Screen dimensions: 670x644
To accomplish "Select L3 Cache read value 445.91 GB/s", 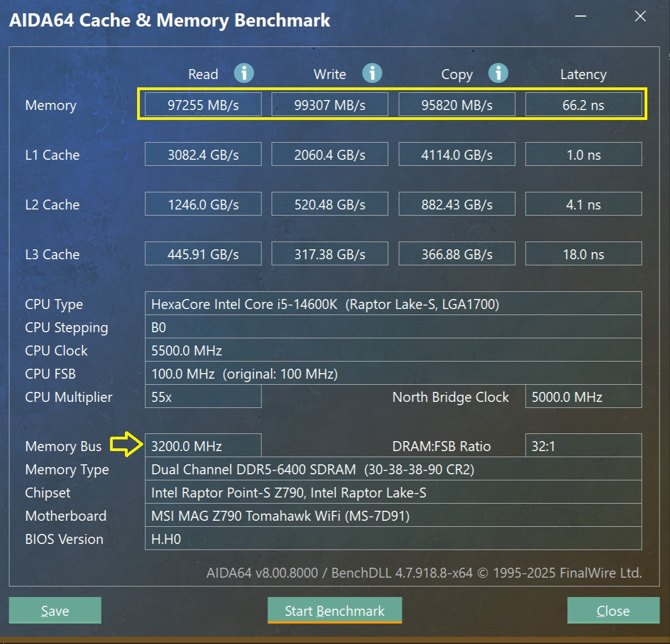I will tap(203, 254).
